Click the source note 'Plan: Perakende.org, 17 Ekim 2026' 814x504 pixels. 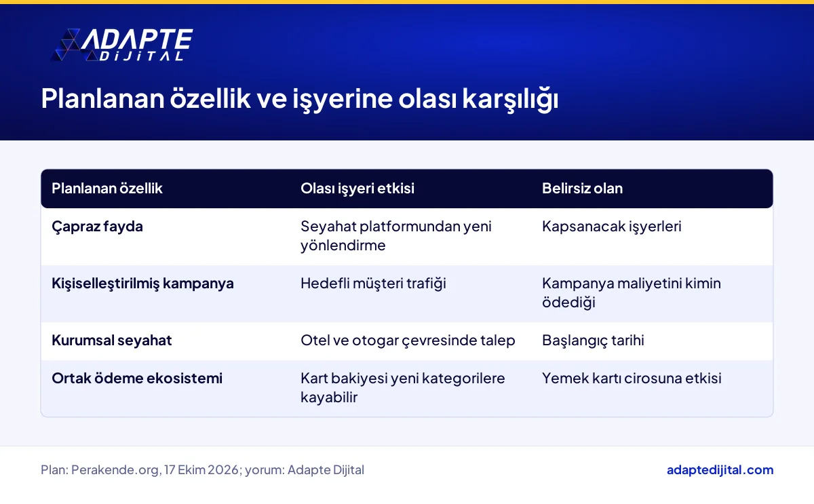click(140, 469)
